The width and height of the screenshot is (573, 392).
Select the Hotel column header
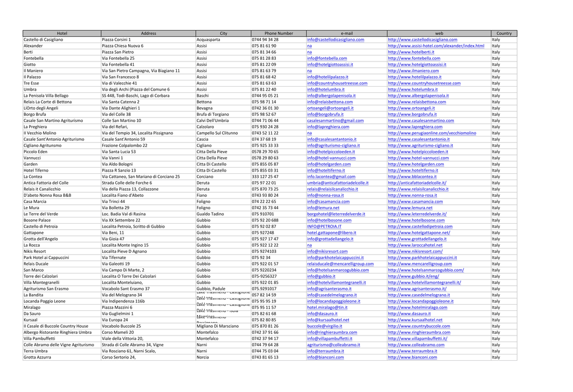point(62,33)
